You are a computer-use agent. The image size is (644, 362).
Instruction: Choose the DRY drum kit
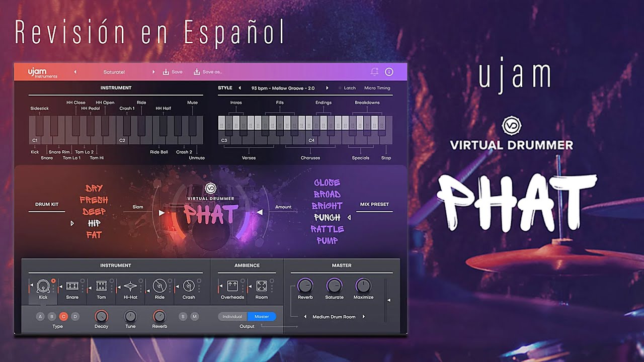pos(94,189)
